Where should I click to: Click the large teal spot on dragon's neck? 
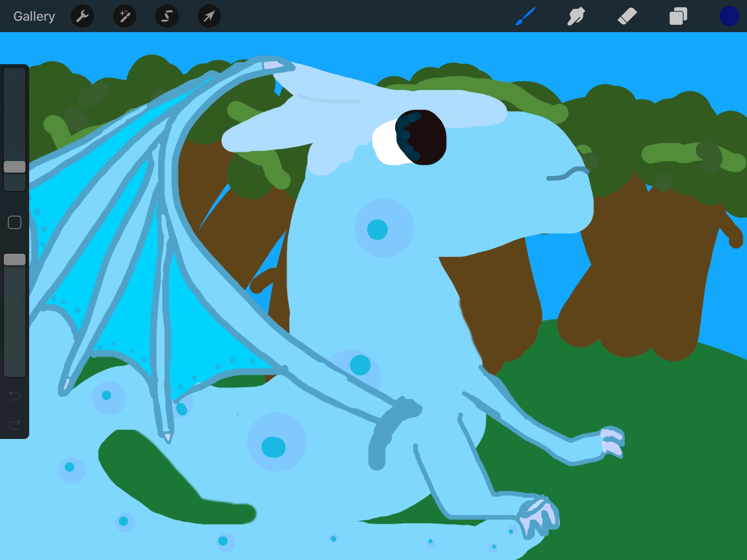click(378, 230)
